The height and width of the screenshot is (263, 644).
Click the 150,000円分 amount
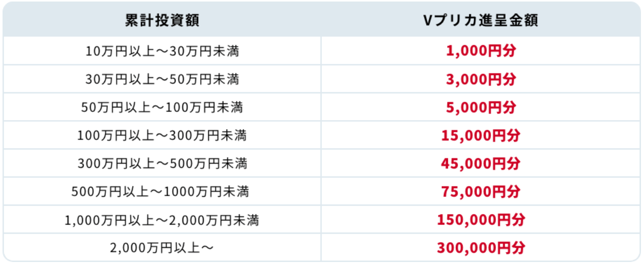coord(481,220)
